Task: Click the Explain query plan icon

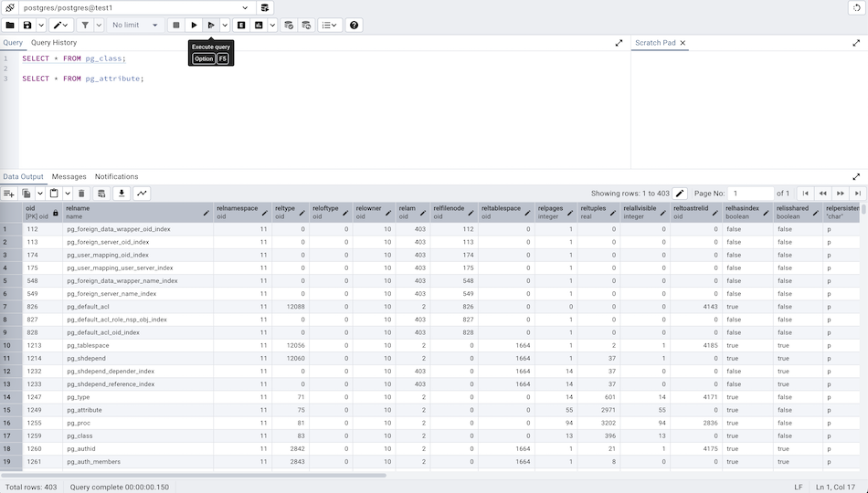Action: [241, 26]
